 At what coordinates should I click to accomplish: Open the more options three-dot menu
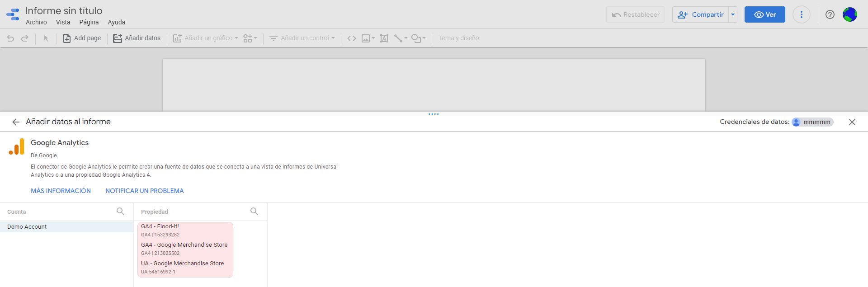[802, 14]
